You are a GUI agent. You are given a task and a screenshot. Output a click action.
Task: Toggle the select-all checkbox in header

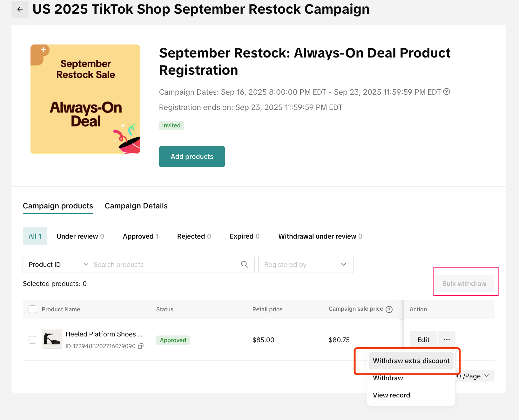point(32,309)
